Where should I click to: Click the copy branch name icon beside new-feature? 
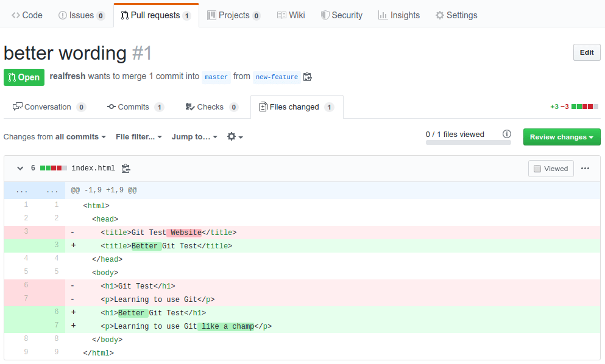pyautogui.click(x=307, y=76)
